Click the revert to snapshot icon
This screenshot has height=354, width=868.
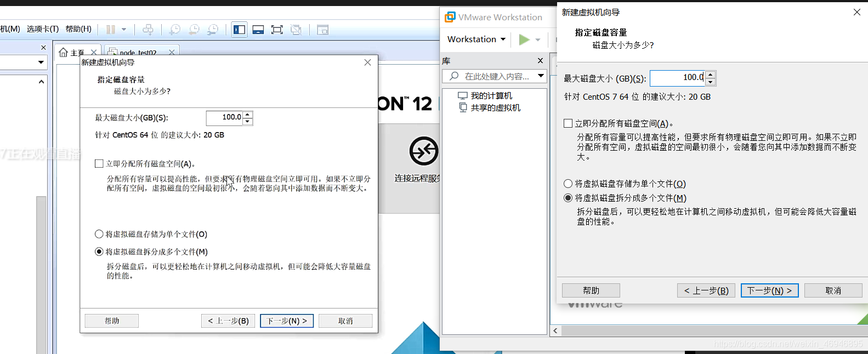tap(194, 30)
